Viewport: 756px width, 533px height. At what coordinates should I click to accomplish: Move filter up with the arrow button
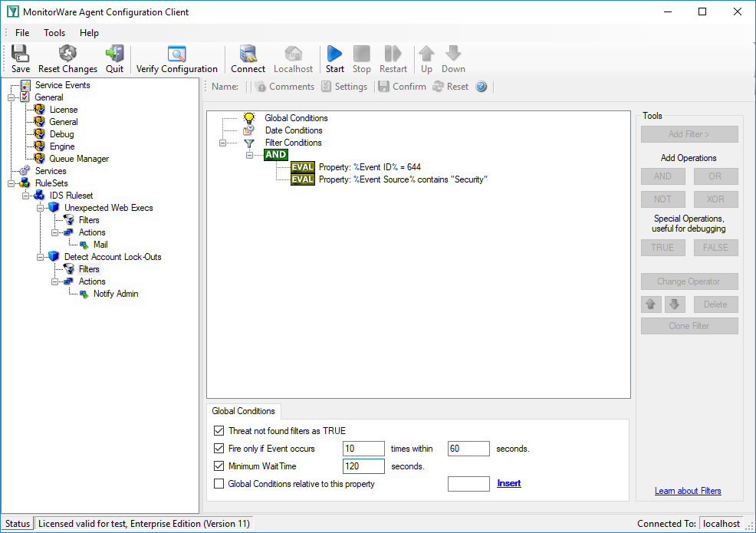(x=651, y=304)
